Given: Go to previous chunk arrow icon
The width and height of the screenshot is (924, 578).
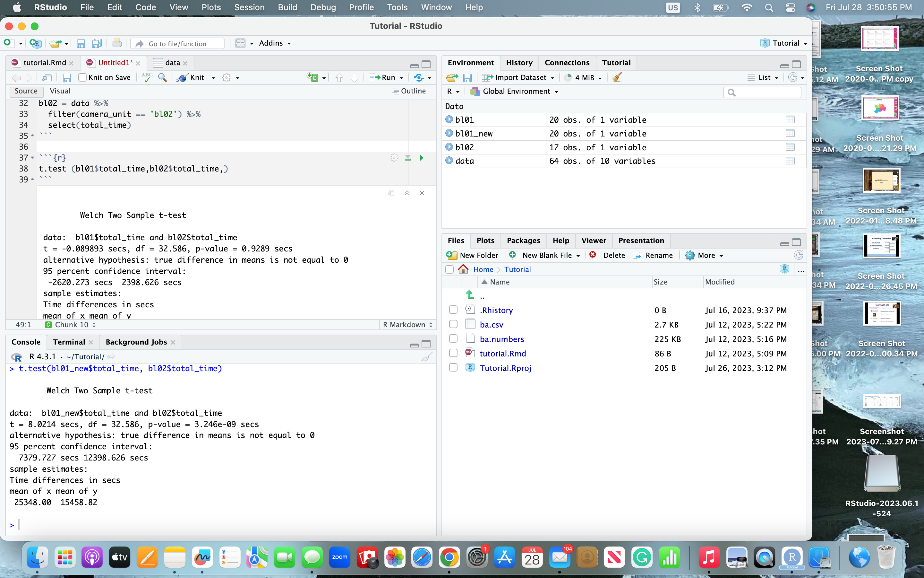Looking at the screenshot, I should (339, 78).
